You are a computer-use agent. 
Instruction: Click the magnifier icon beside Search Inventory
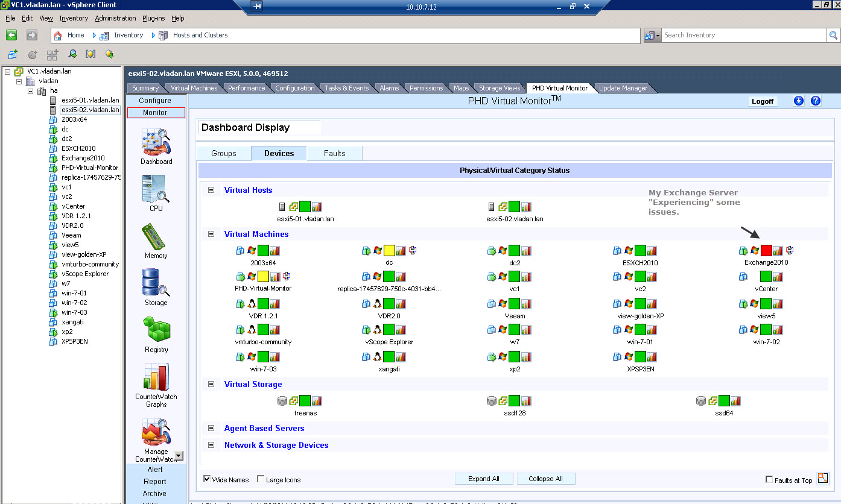point(833,36)
